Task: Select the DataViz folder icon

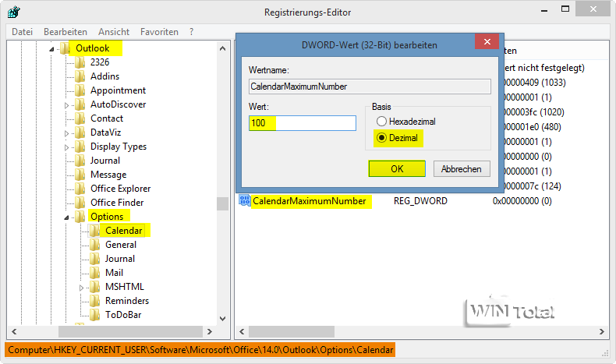Action: pyautogui.click(x=80, y=133)
